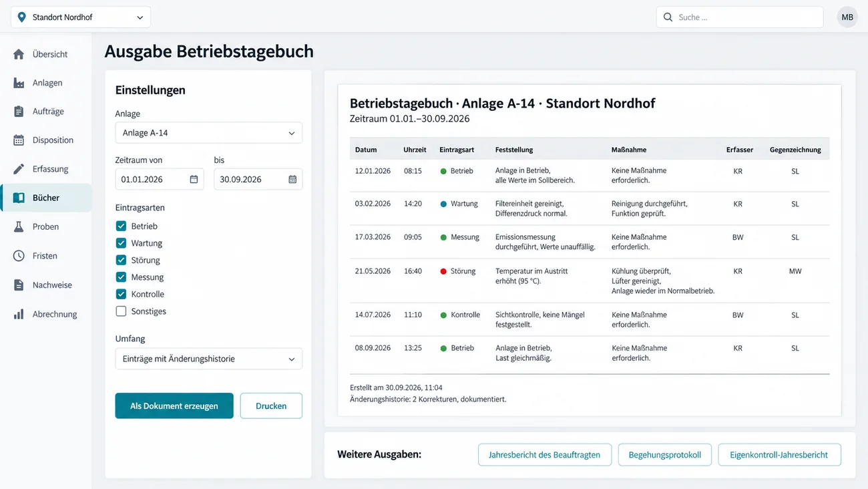This screenshot has height=489, width=868.
Task: Click the text "Sichtkontrolle, keine Mängel festgestellt."
Action: (539, 319)
